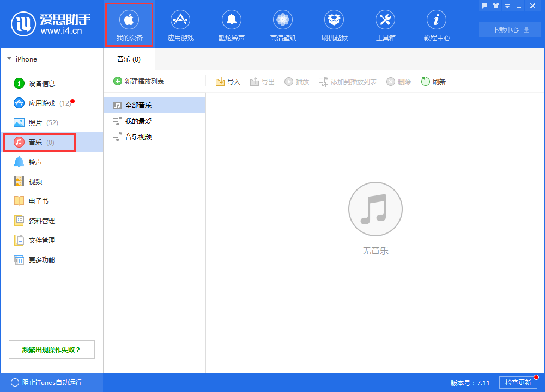Screen dimensions: 545x392
Task: Open the theme skin selector
Action: pos(496,5)
